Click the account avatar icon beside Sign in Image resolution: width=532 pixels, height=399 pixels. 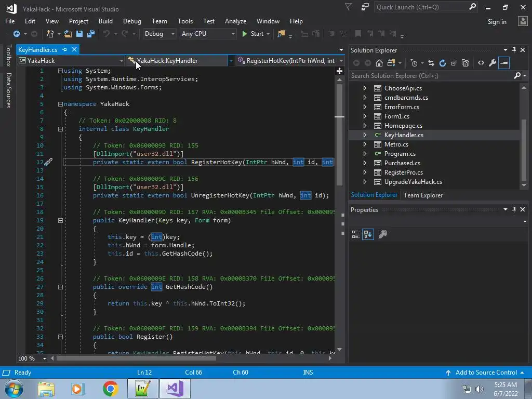(523, 21)
